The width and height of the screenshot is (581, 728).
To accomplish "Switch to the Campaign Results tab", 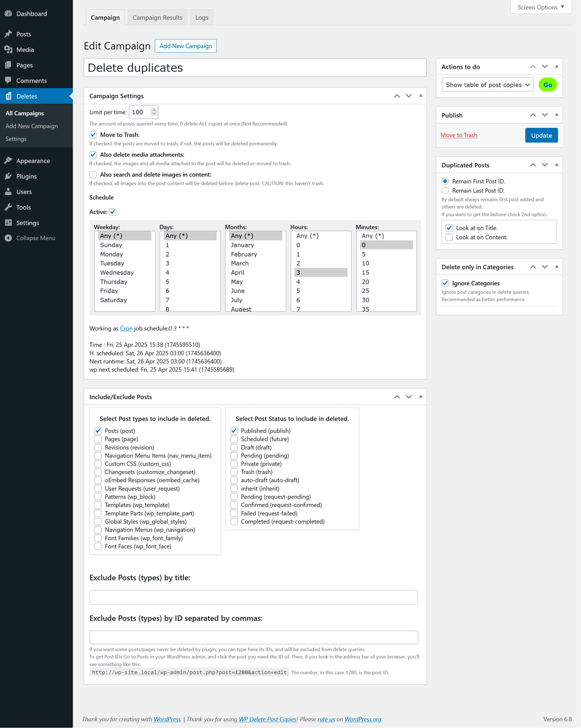I will click(157, 17).
